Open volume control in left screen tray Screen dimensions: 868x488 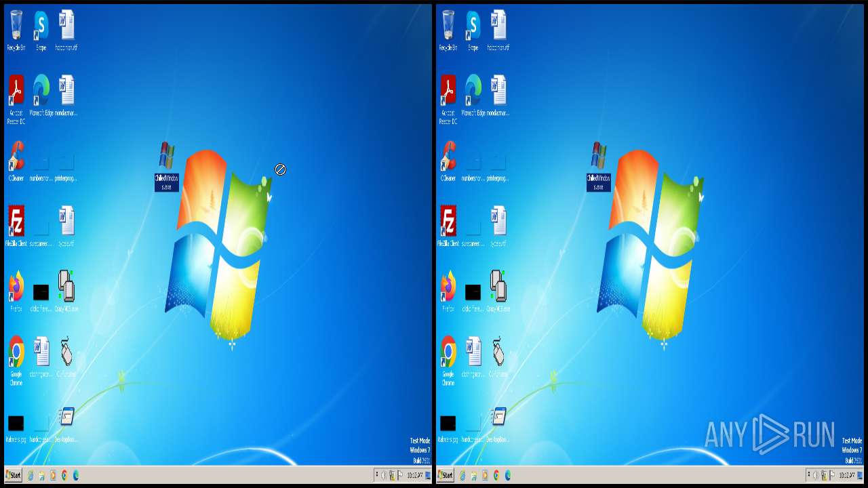tap(384, 475)
